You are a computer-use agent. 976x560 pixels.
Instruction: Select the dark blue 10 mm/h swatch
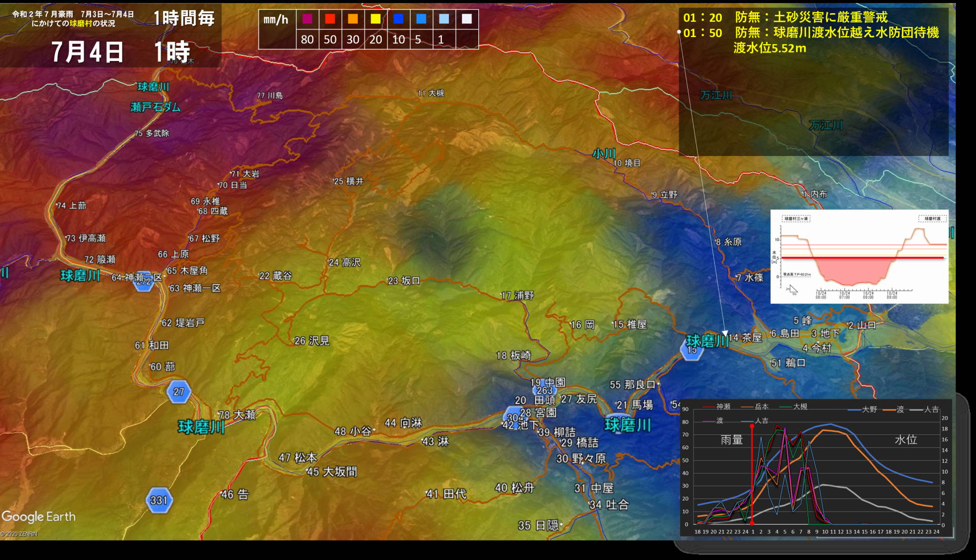click(399, 19)
